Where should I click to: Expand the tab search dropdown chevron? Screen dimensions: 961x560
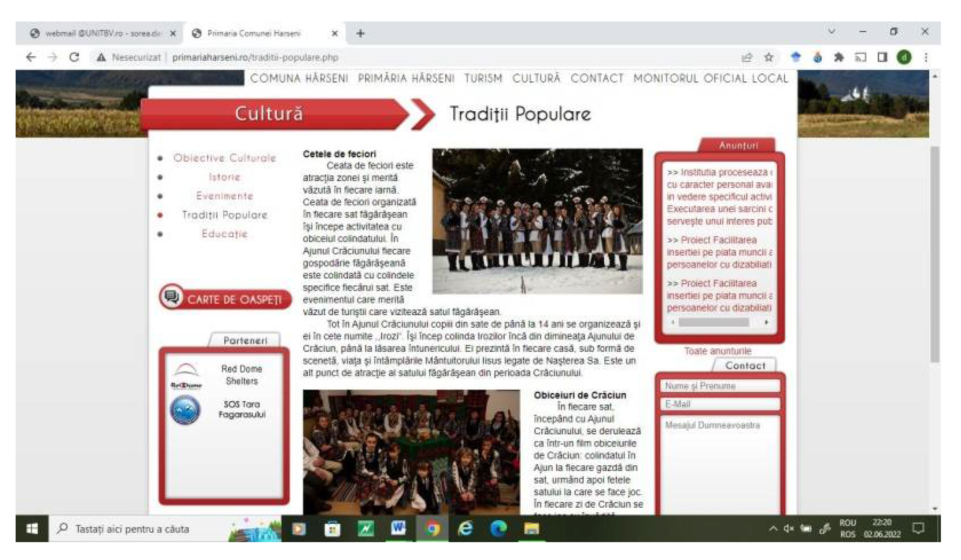pyautogui.click(x=831, y=32)
